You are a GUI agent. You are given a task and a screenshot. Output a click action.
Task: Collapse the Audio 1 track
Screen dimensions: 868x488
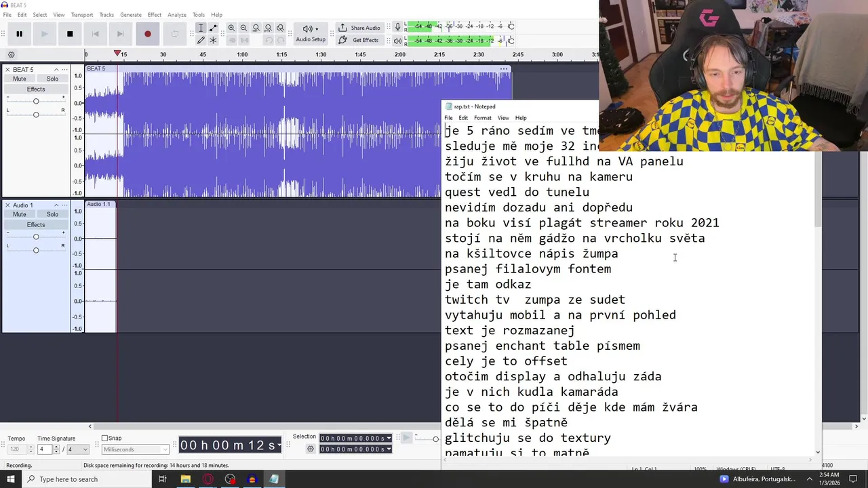pyautogui.click(x=56, y=205)
